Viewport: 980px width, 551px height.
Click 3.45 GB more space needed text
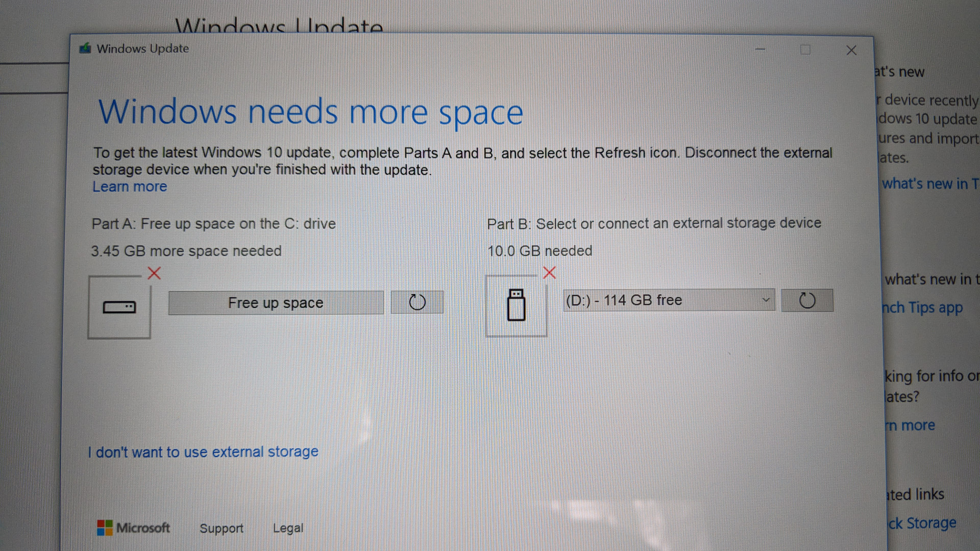coord(186,251)
